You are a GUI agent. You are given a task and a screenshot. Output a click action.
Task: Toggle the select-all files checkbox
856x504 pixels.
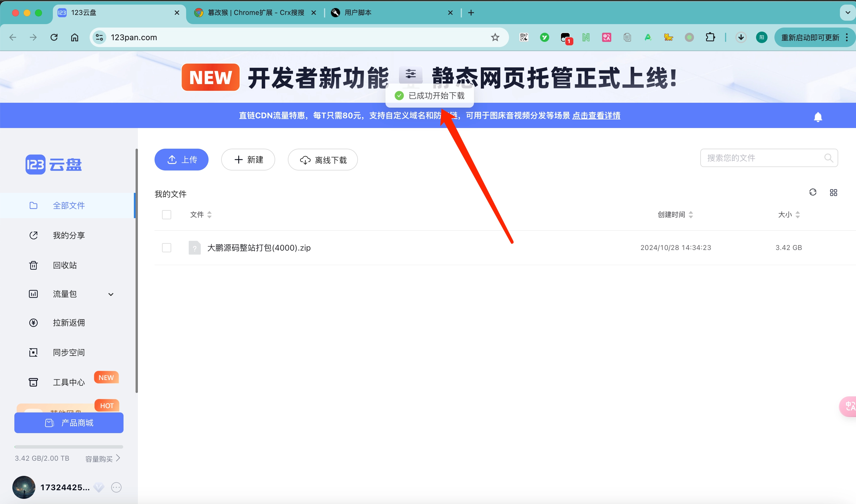[x=167, y=215]
